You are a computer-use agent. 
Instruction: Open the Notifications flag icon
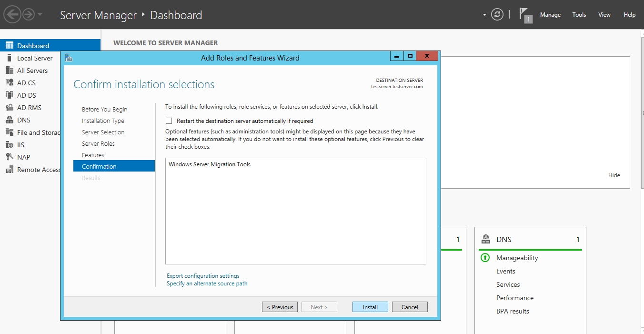coord(525,15)
